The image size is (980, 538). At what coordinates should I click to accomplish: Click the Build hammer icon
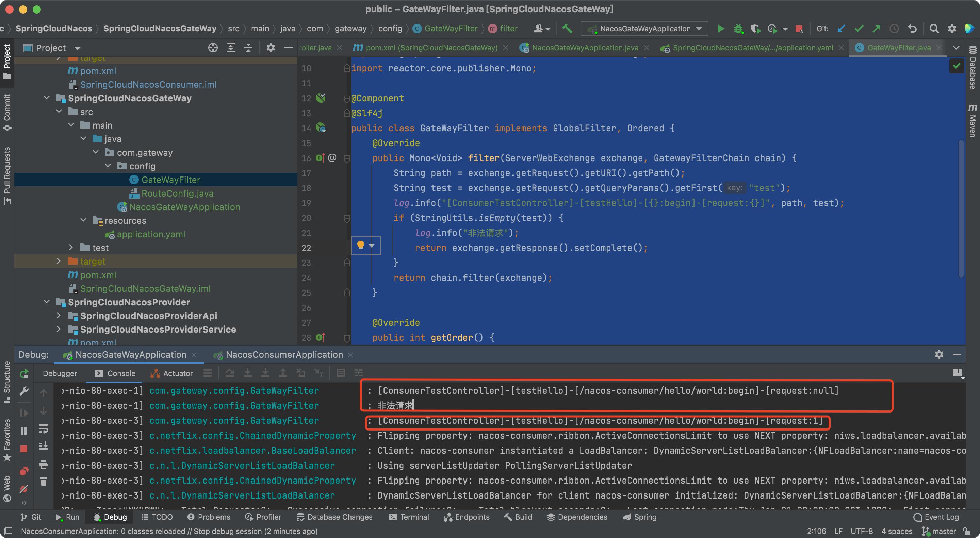[567, 29]
